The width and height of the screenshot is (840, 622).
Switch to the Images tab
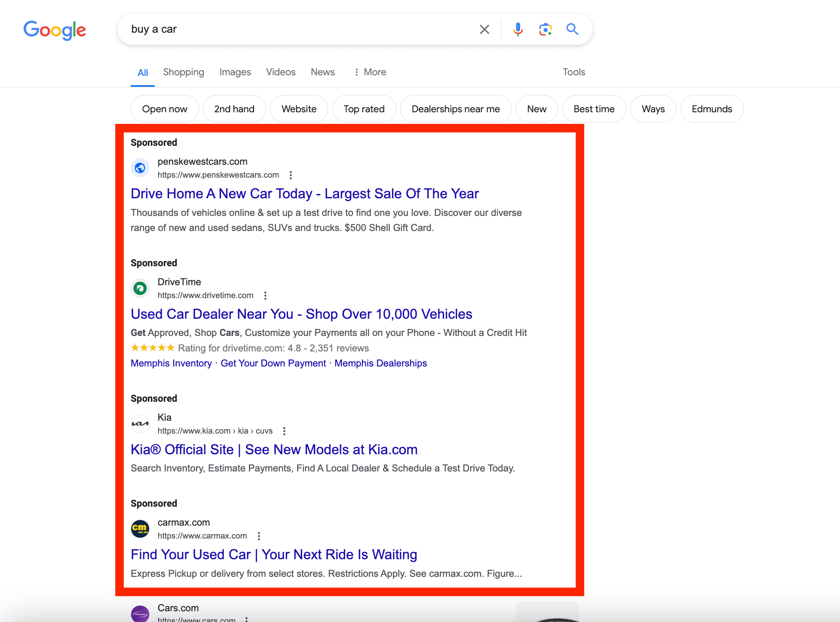pyautogui.click(x=235, y=72)
